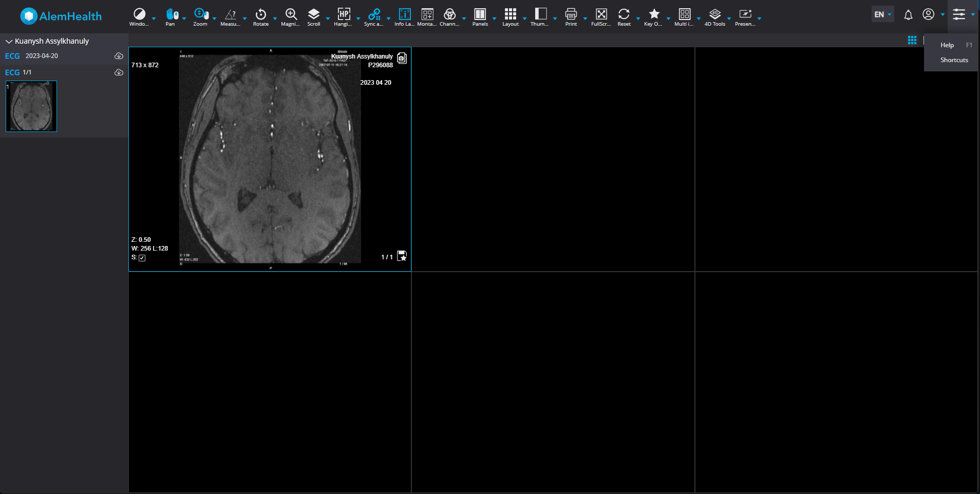Reset the viewer
This screenshot has height=494, width=980.
click(624, 16)
